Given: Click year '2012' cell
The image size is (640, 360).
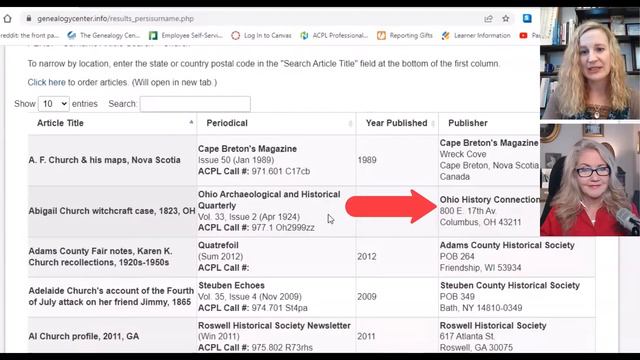Looking at the screenshot, I should (x=367, y=257).
